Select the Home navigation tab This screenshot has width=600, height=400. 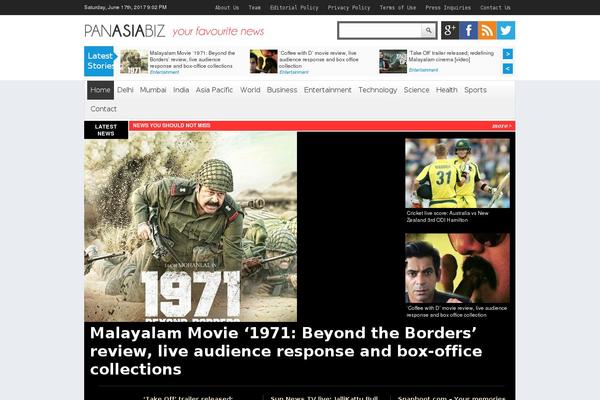point(100,90)
